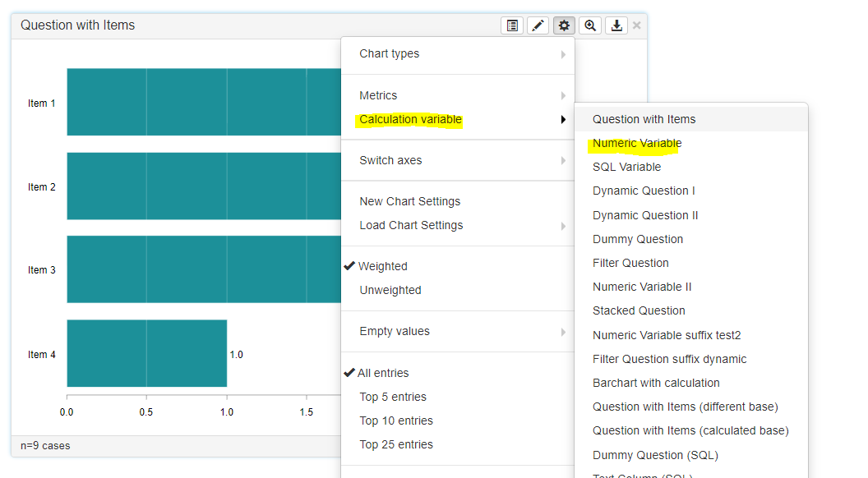Click the download chart icon
The width and height of the screenshot is (868, 478).
click(616, 25)
